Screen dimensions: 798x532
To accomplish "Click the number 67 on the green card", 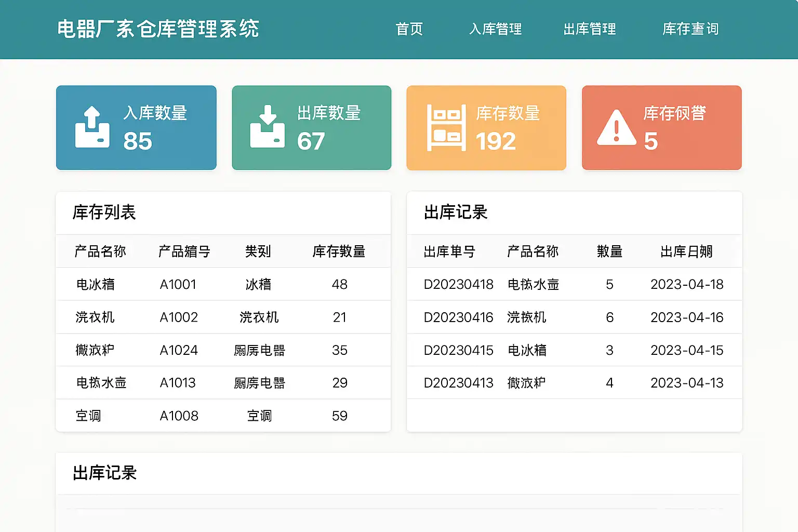I will tap(311, 141).
